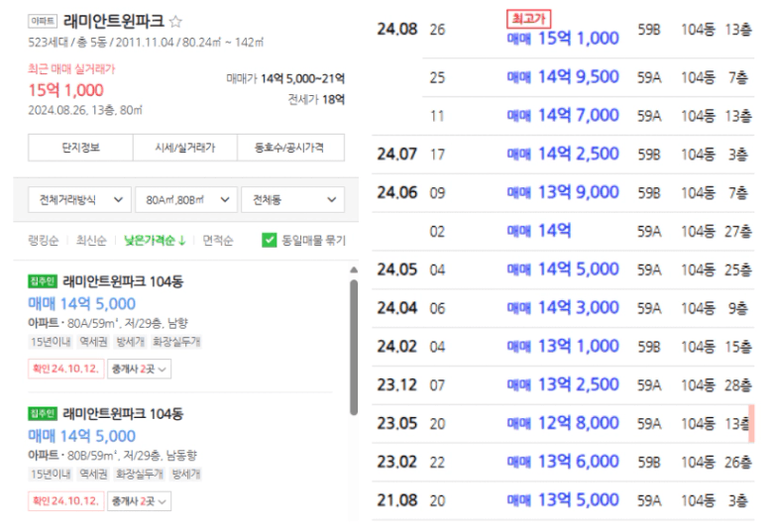Toggle the 동일매물 묶기 checkbox
This screenshot has width=774, height=532.
point(269,241)
